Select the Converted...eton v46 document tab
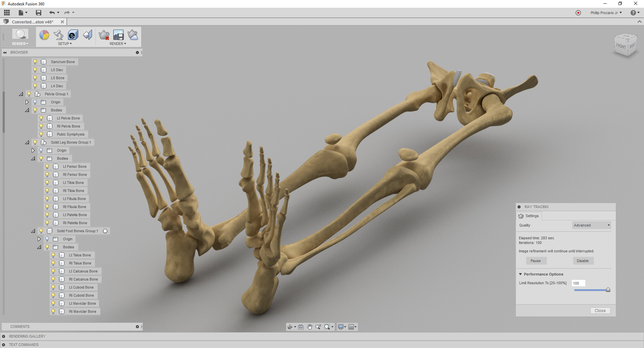Viewport: 644px width, 348px height. (33, 22)
